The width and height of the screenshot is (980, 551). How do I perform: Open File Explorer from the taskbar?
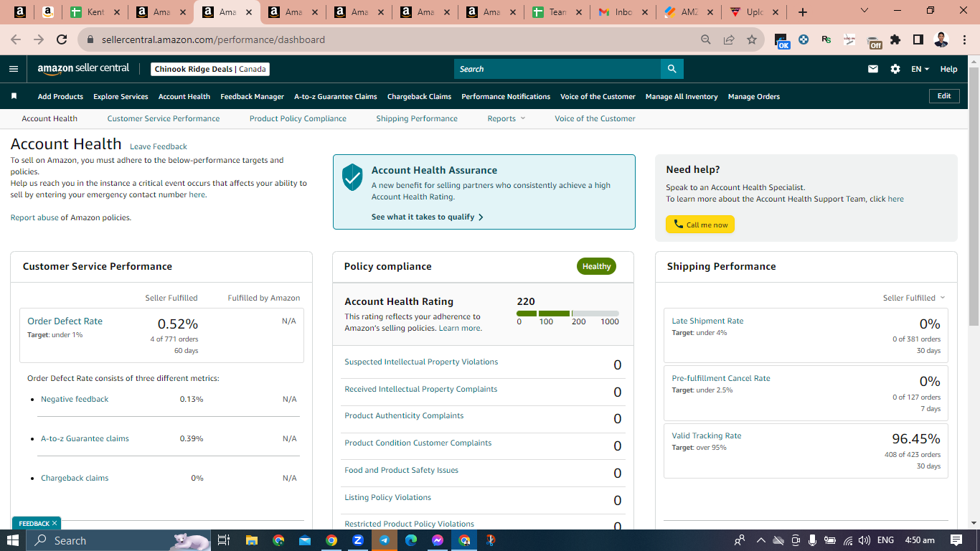[251, 540]
